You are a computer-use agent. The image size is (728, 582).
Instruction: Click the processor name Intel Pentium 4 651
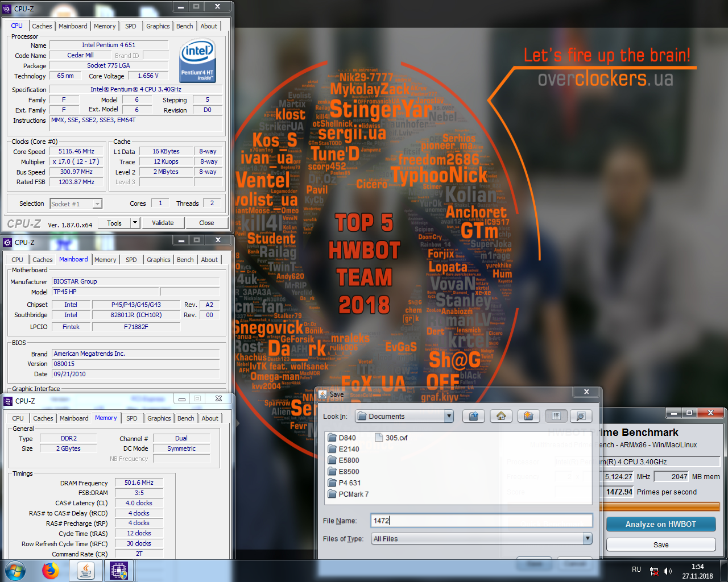pos(109,45)
